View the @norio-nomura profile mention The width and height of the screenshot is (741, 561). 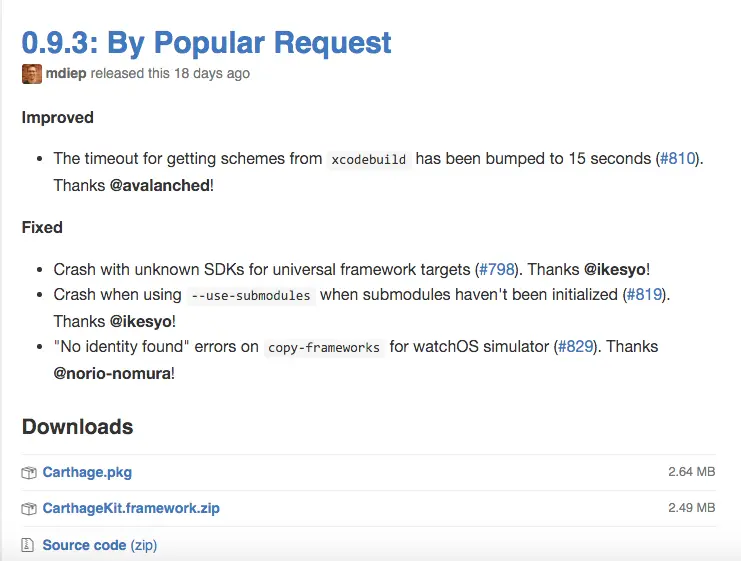(112, 373)
